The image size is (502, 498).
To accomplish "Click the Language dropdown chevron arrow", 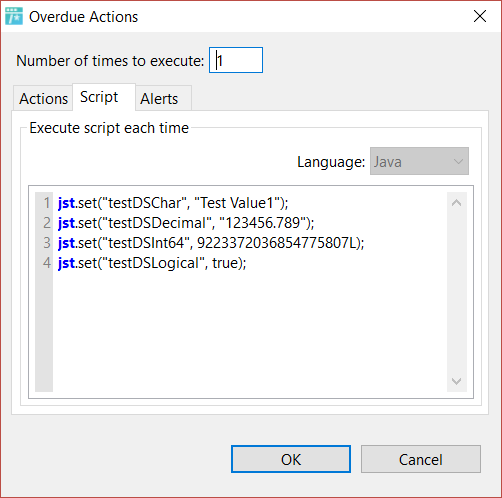I will [x=458, y=162].
